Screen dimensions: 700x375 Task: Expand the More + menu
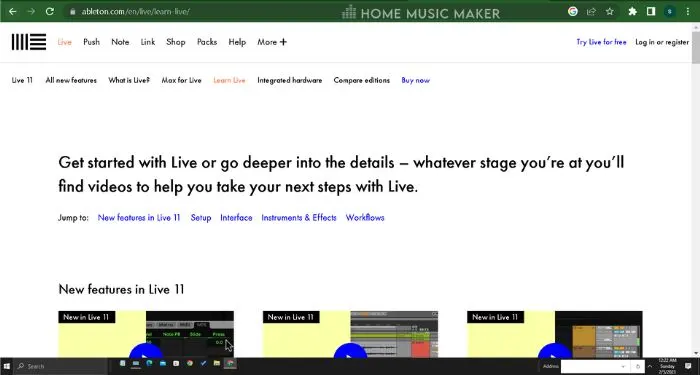(272, 42)
